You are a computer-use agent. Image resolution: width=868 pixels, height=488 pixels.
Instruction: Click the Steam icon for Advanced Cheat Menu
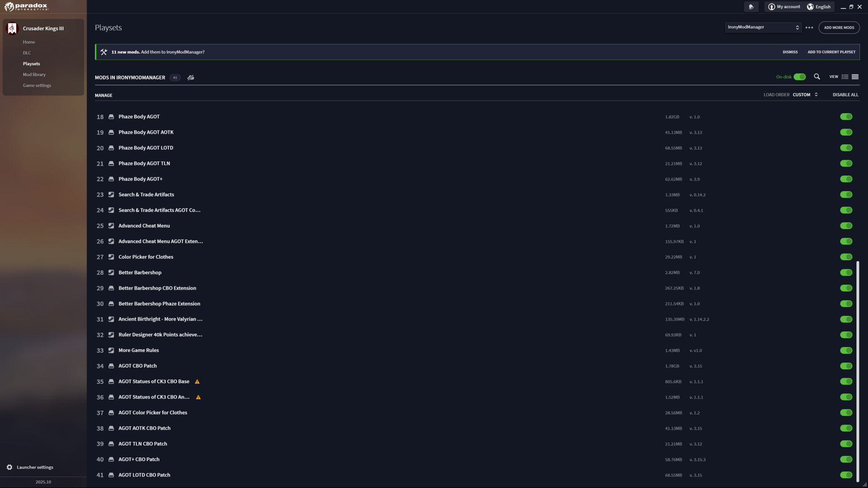click(111, 226)
